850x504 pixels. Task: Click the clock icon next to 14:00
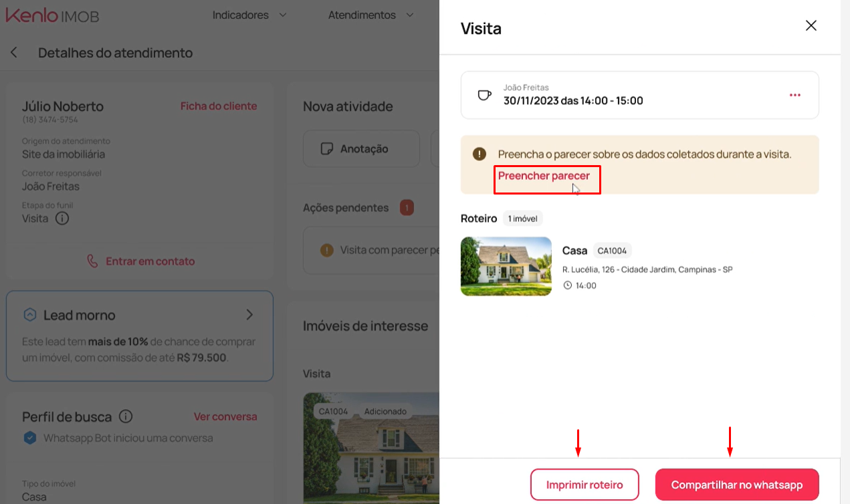(x=568, y=285)
